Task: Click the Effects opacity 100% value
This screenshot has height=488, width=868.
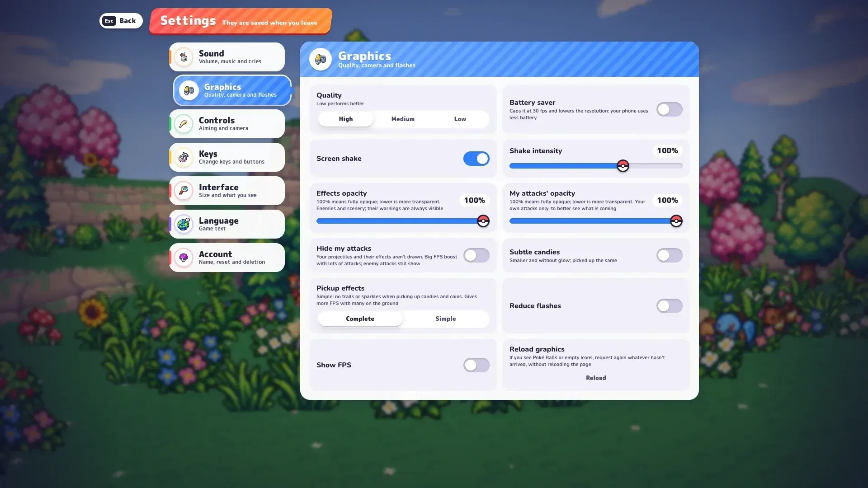Action: [x=474, y=200]
